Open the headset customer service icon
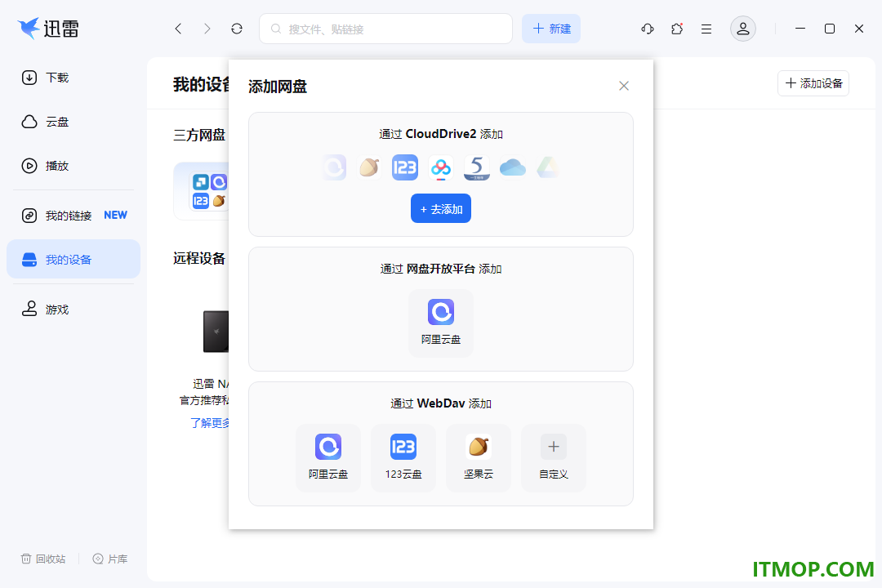The height and width of the screenshot is (588, 882). (x=648, y=29)
